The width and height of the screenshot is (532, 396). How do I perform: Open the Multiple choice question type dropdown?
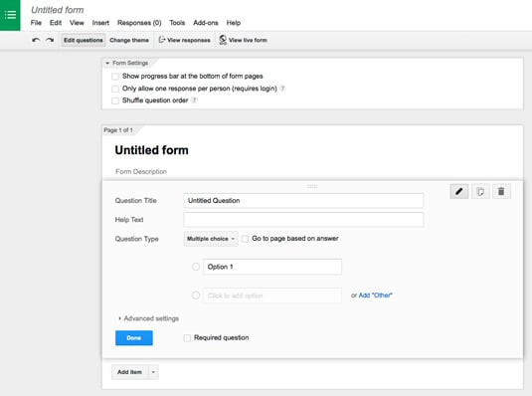pyautogui.click(x=211, y=239)
